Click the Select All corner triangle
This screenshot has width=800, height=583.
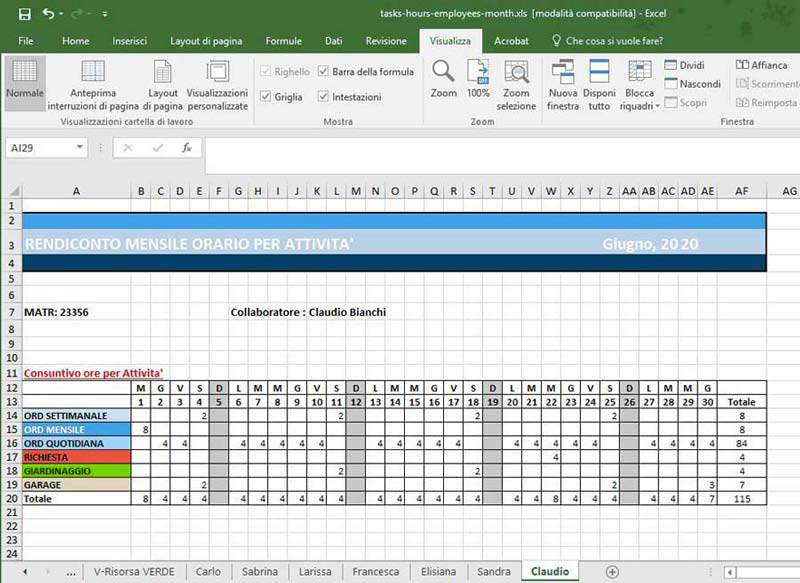[15, 191]
